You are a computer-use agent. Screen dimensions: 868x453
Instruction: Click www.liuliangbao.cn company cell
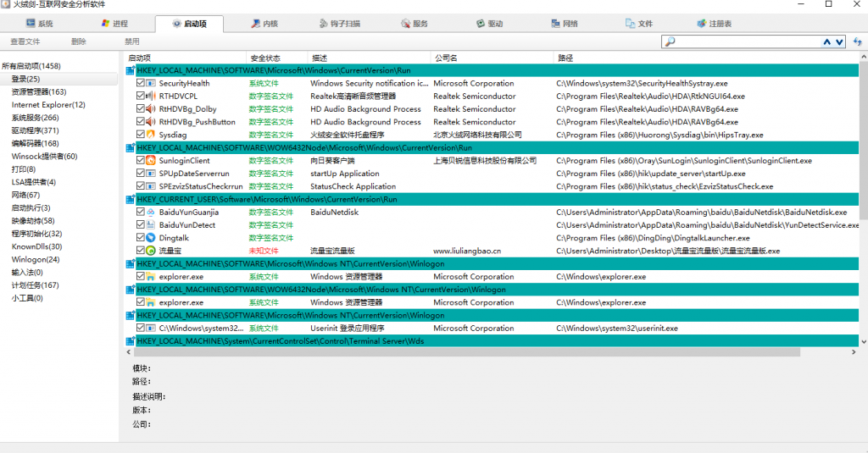(x=467, y=251)
